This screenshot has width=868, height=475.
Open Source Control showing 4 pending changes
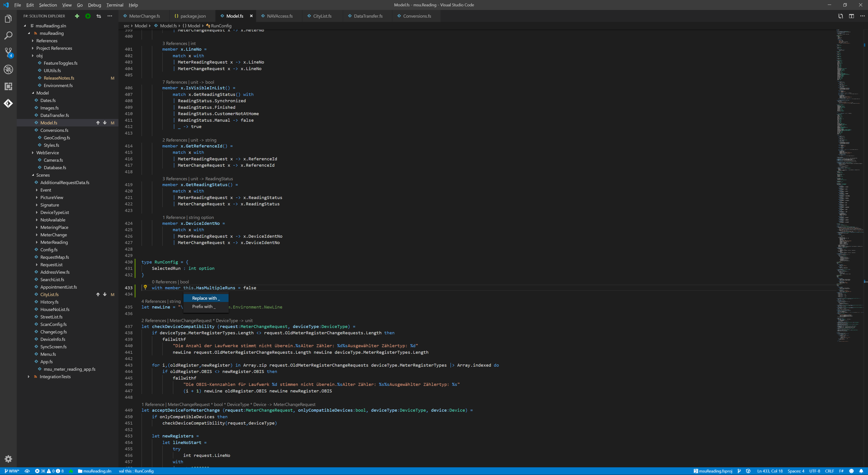click(8, 52)
